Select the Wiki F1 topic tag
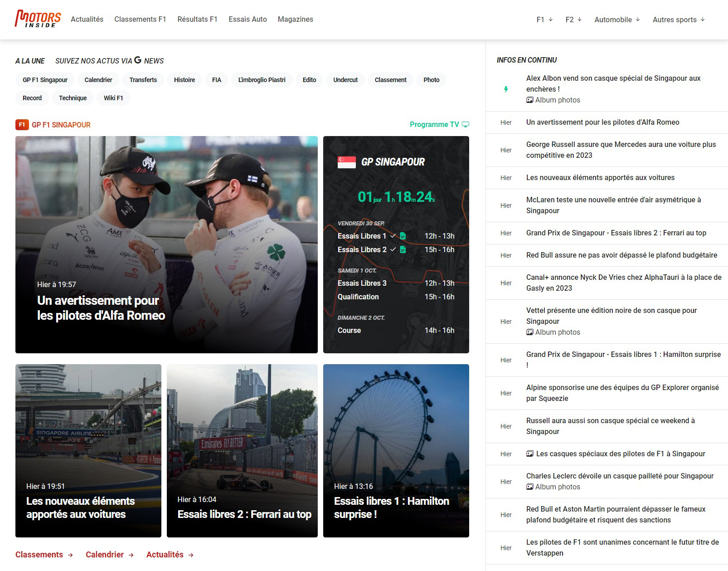The height and width of the screenshot is (571, 728). pyautogui.click(x=113, y=98)
